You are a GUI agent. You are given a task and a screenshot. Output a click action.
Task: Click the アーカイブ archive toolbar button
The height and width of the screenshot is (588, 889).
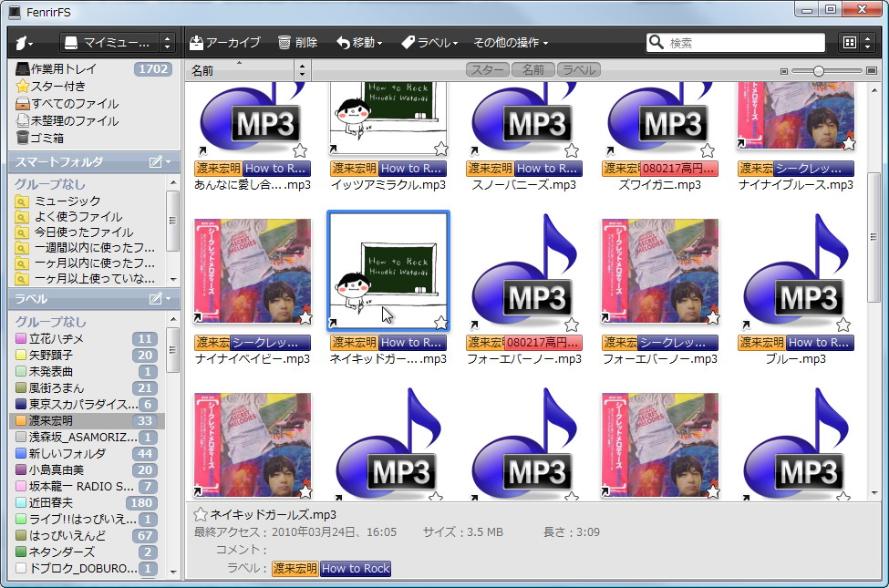225,43
